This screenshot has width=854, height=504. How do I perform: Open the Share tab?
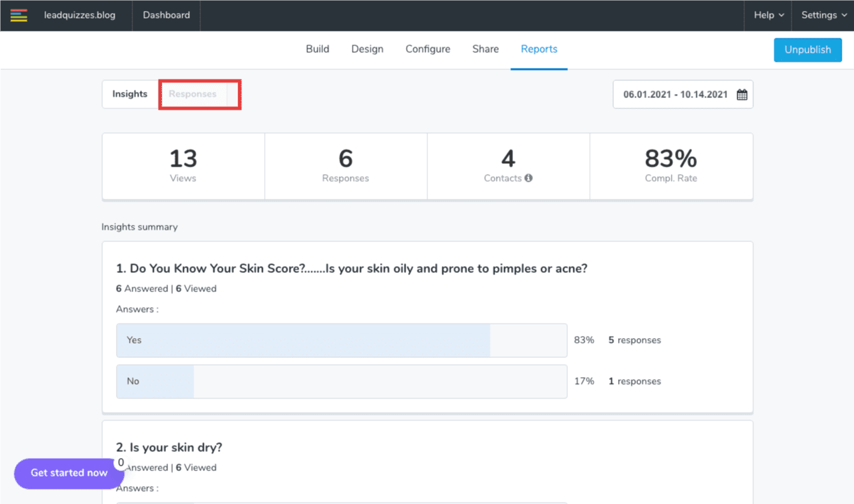(486, 49)
